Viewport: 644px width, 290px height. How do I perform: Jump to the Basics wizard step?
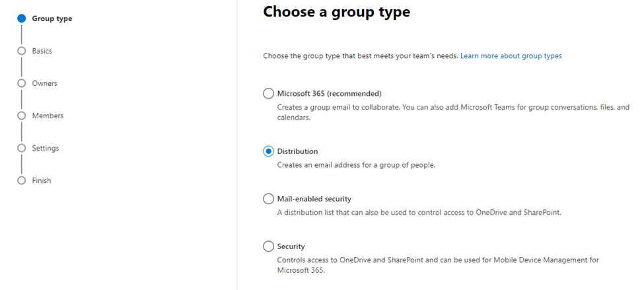pyautogui.click(x=42, y=51)
